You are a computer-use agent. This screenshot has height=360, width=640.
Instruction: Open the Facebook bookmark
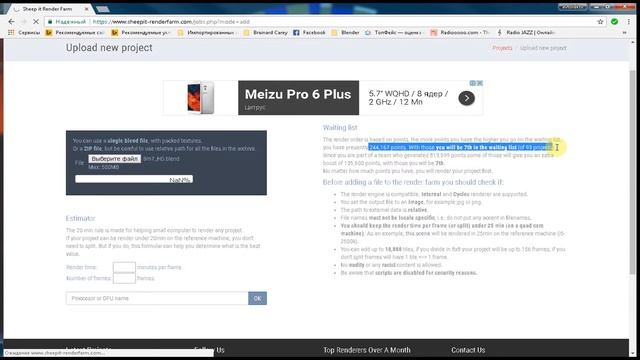pos(309,32)
